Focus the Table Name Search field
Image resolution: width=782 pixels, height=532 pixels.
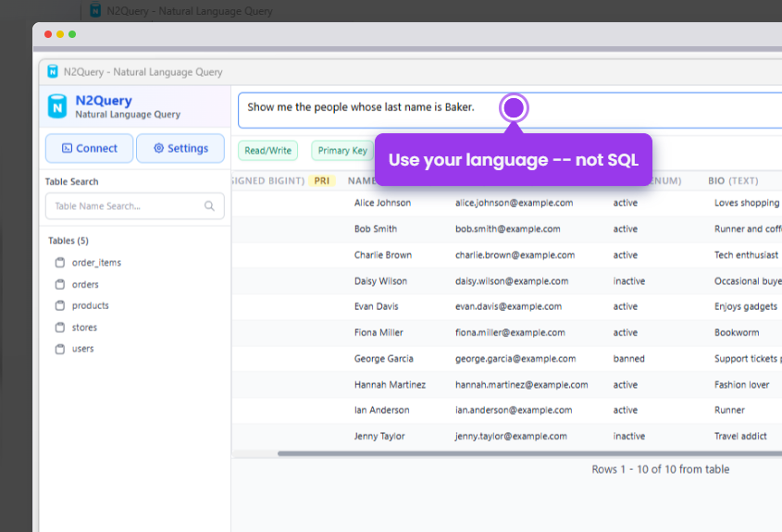pos(135,206)
